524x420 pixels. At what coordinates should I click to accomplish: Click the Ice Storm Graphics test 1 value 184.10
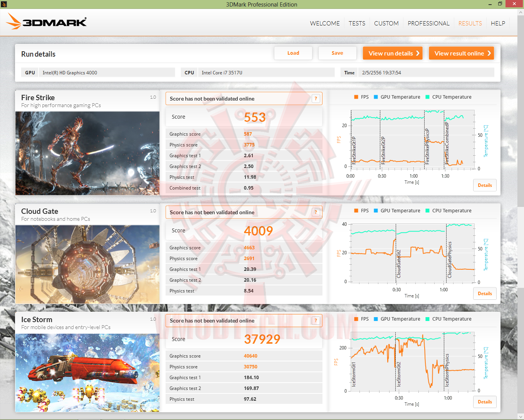251,378
